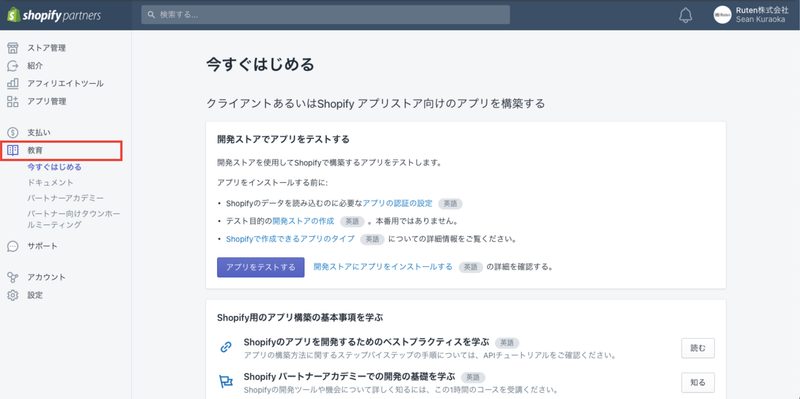
Task: Select 今すぐはじめる submenu item
Action: (x=55, y=167)
